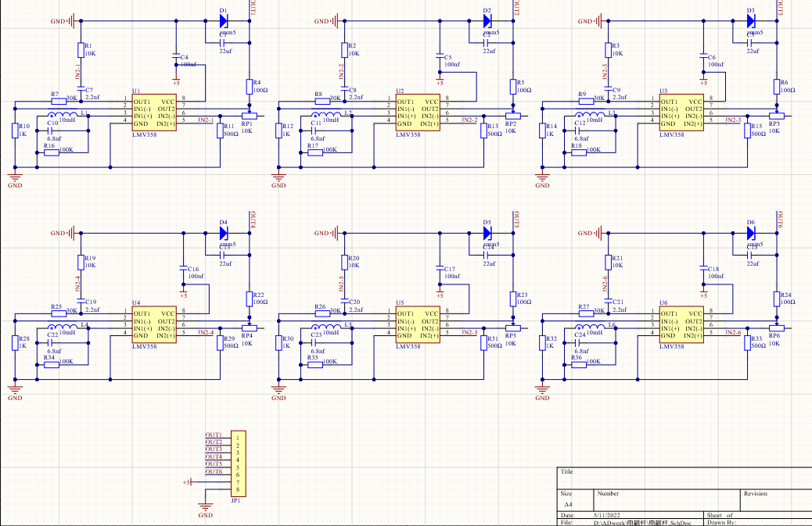Viewport: 812px width, 526px height.
Task: Select resistor R24 100Ω
Action: pos(777,299)
